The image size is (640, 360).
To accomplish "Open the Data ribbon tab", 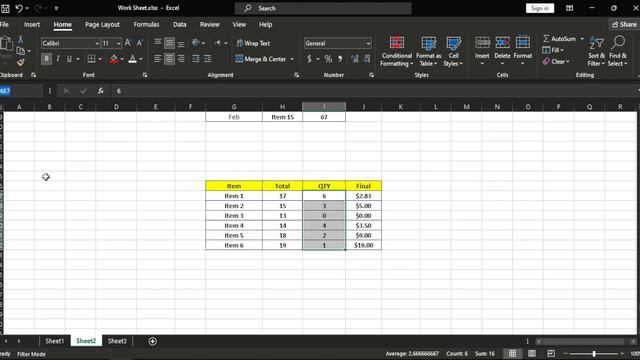I will (x=179, y=24).
